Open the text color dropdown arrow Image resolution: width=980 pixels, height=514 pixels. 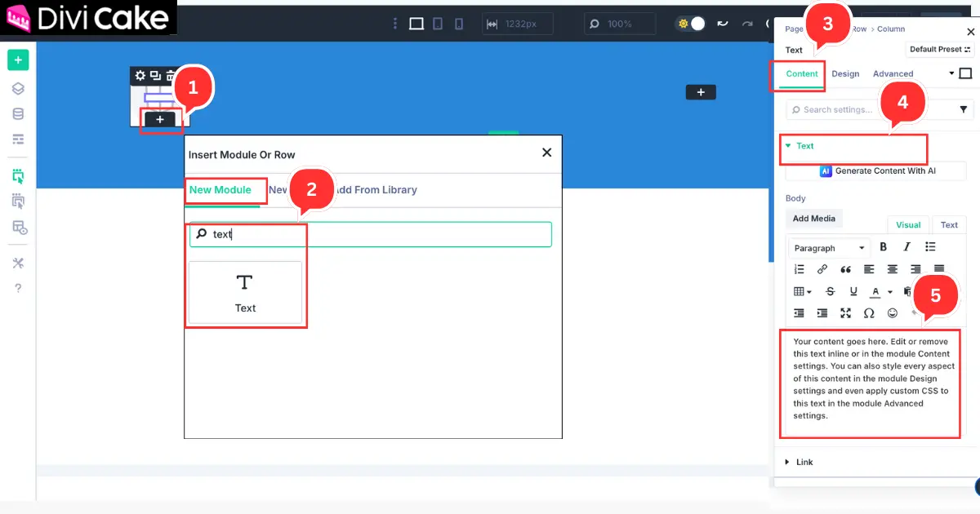click(x=890, y=292)
